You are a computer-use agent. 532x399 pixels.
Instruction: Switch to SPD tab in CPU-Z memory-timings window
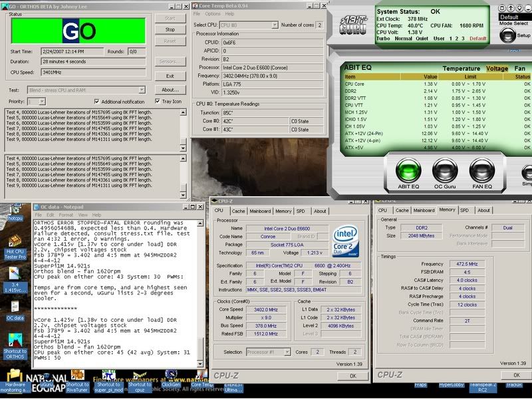pyautogui.click(x=464, y=210)
